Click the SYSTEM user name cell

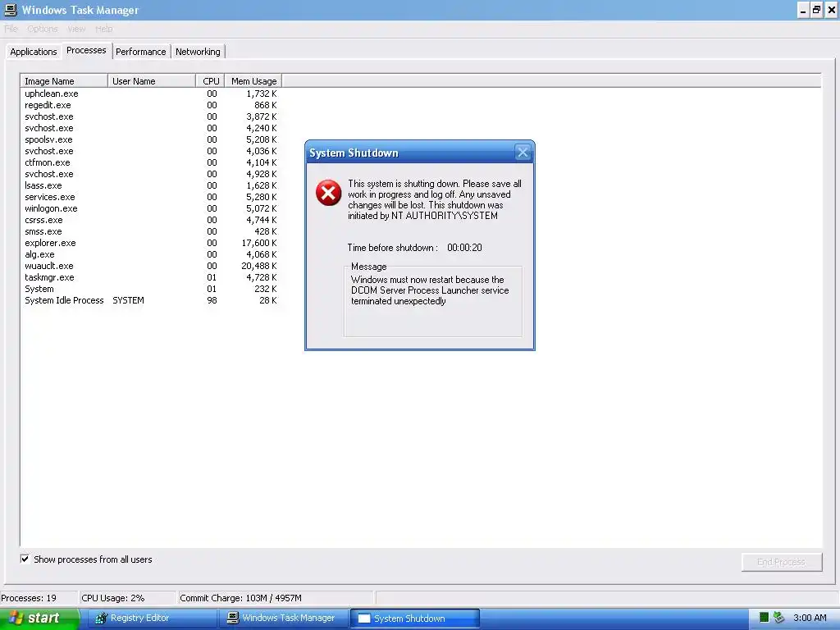(128, 300)
